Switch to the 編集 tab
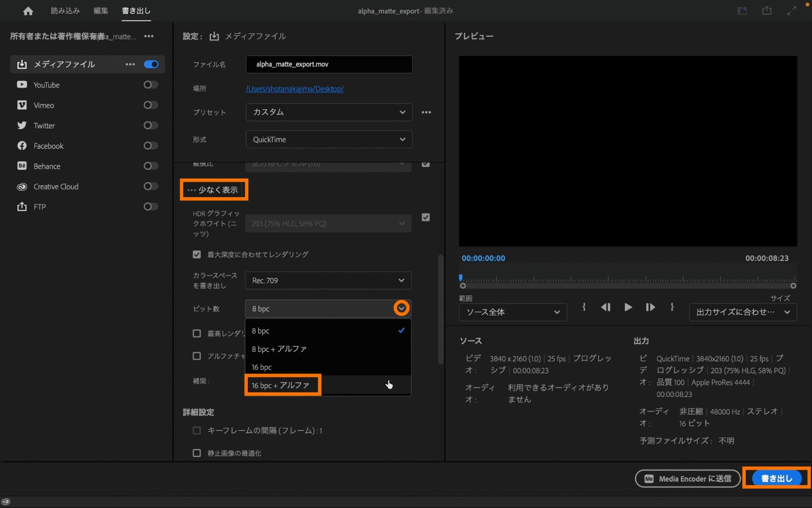The image size is (812, 508). (101, 11)
